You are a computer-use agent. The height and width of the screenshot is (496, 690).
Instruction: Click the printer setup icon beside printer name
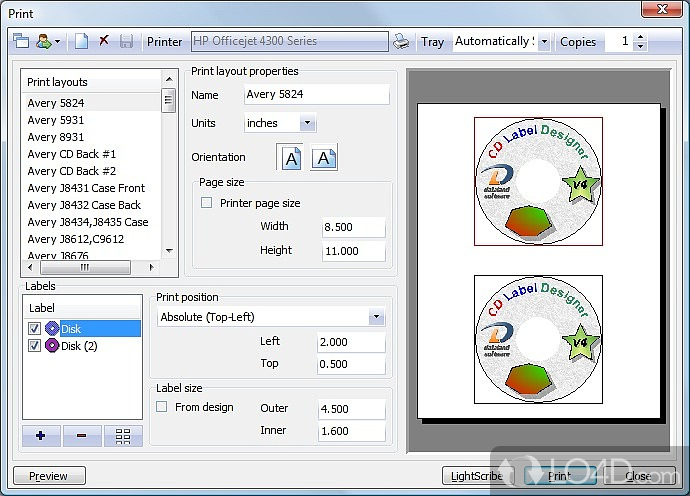pos(401,42)
